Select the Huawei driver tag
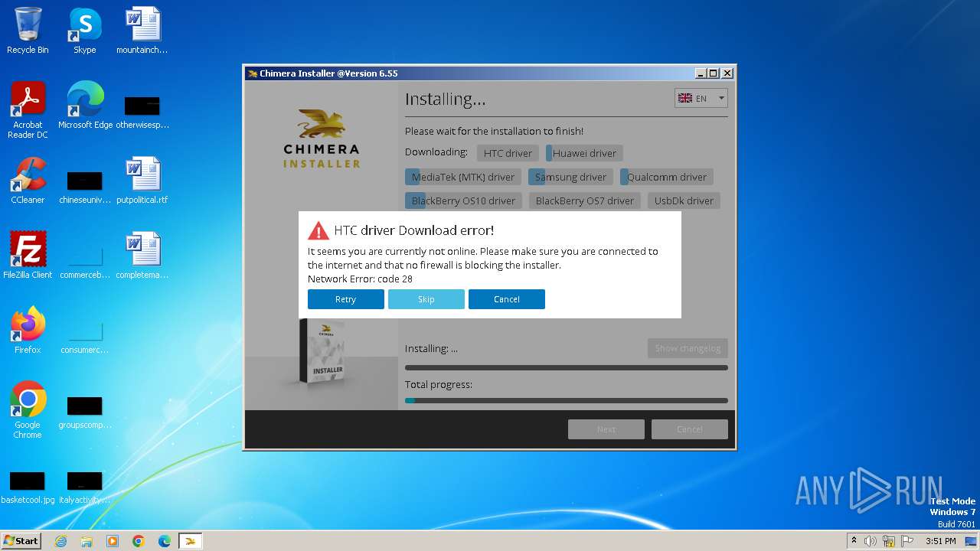 tap(584, 153)
